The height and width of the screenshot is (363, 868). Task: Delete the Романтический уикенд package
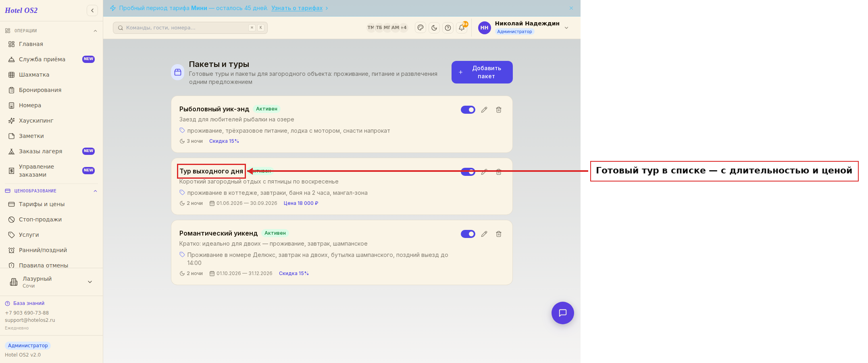499,234
